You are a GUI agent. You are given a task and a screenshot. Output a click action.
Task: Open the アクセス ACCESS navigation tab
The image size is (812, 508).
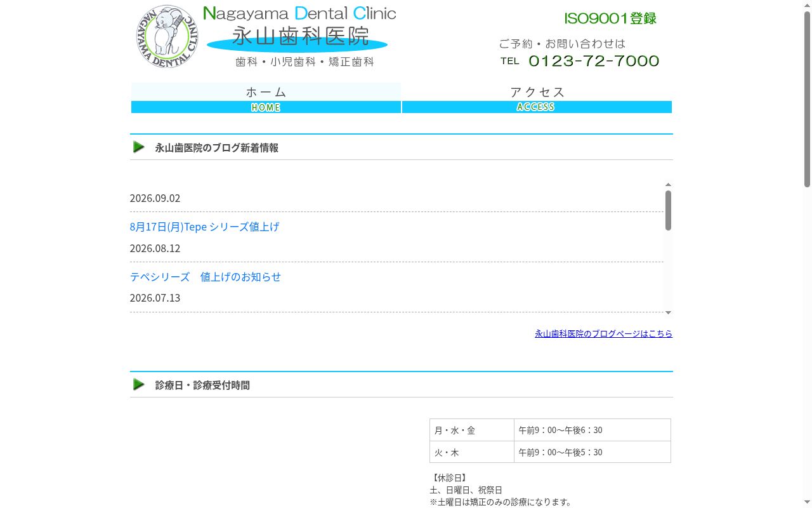pos(537,98)
